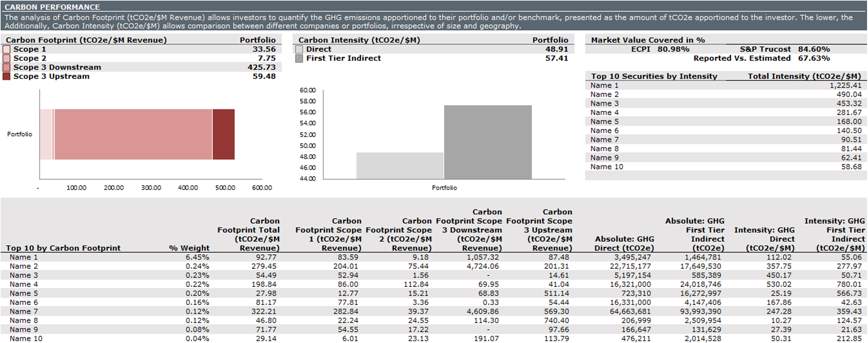Image resolution: width=868 pixels, height=343 pixels.
Task: Select the Total Intensity (tCO2e/$M) column header
Action: pos(804,76)
